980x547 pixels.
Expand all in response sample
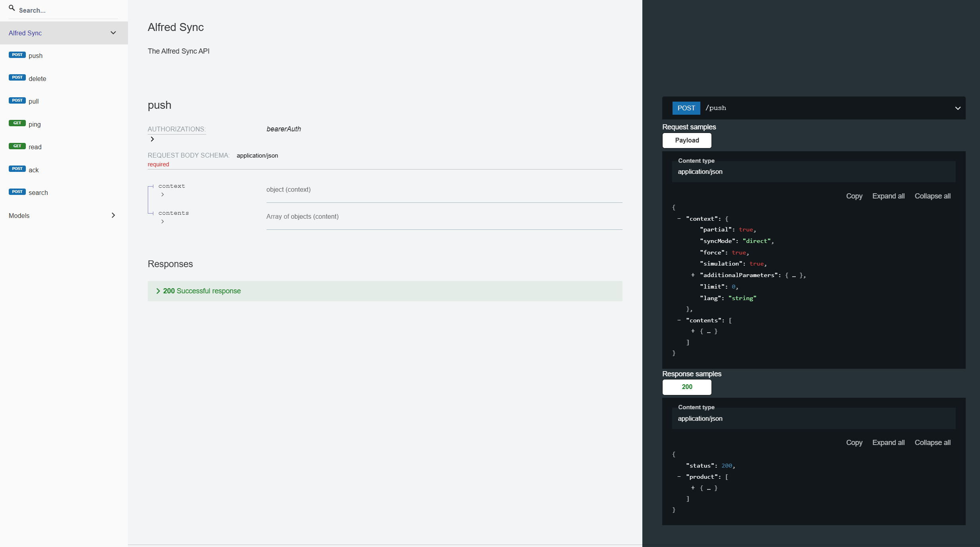(888, 443)
